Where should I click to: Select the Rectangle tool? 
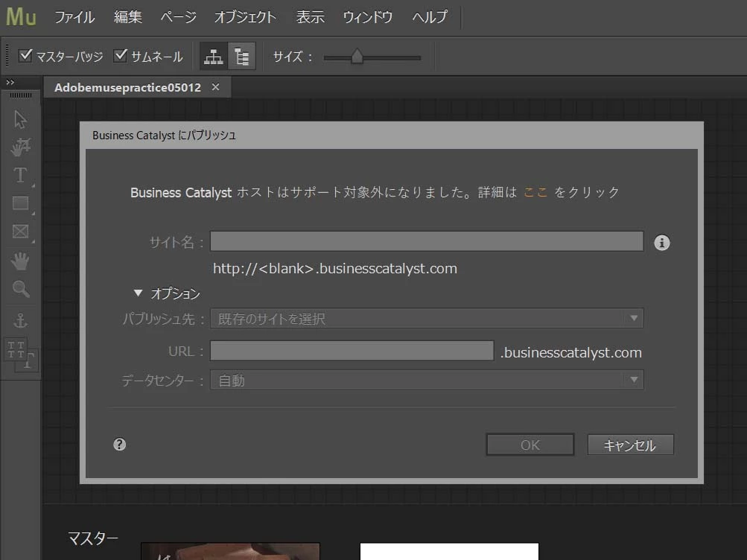click(x=20, y=203)
